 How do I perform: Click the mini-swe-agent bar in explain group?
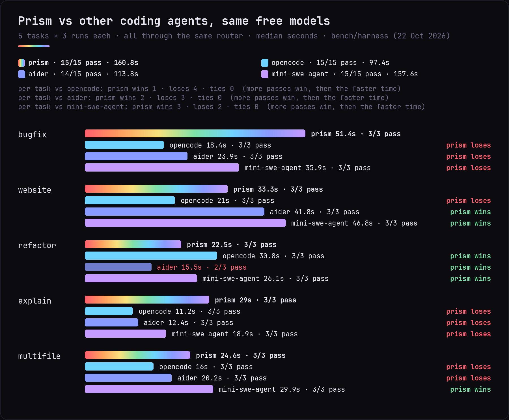[x=125, y=334]
